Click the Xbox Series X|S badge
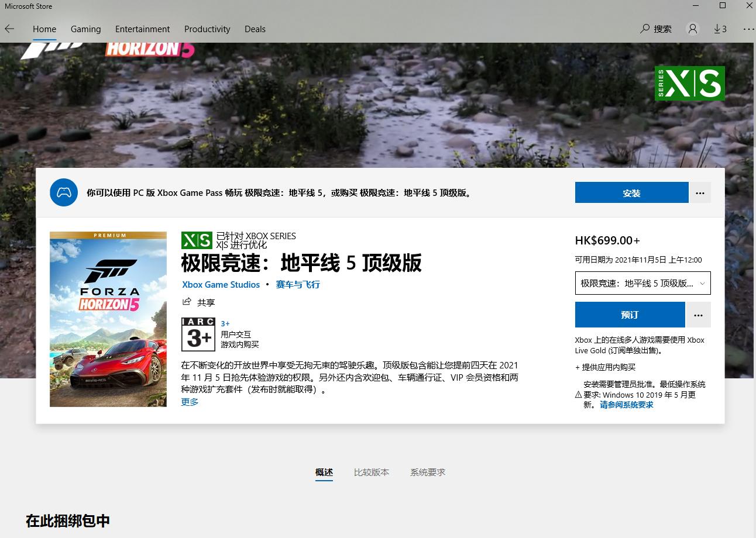Viewport: 756px width, 538px height. (x=197, y=240)
